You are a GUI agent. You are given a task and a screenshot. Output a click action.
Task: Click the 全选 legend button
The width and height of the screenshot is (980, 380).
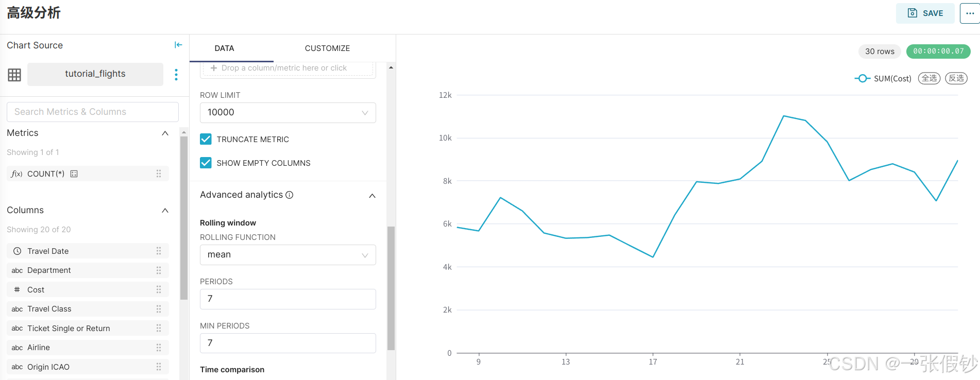click(929, 78)
